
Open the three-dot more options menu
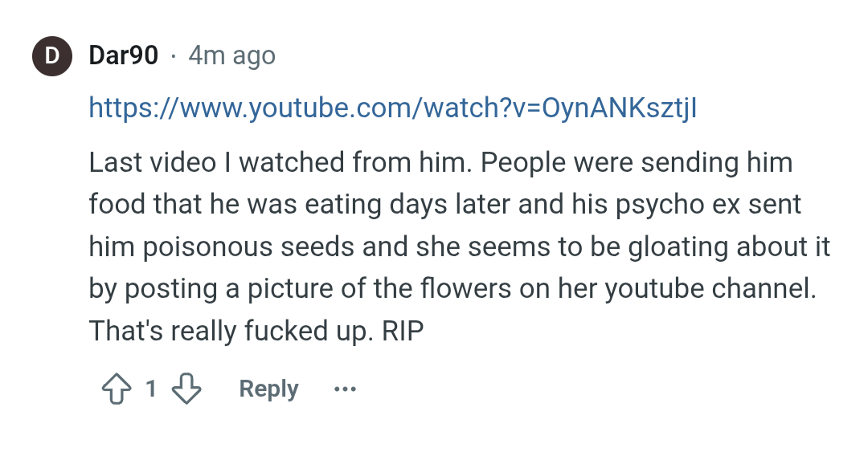coord(345,389)
